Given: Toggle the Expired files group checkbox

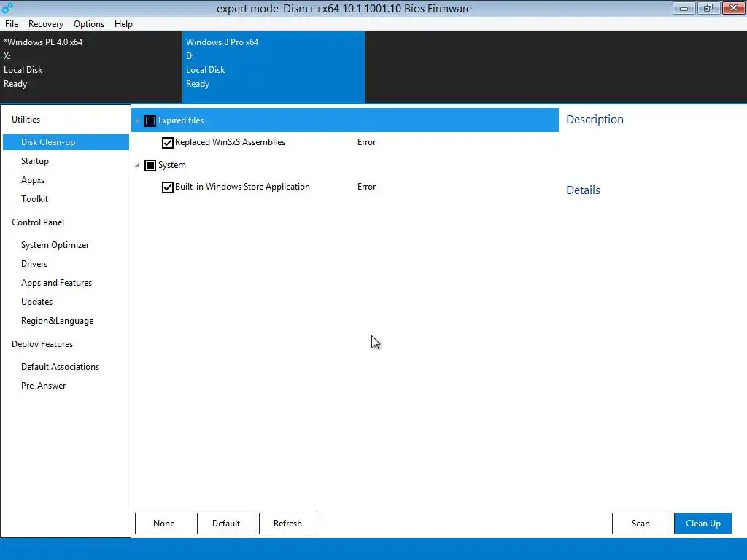Looking at the screenshot, I should point(150,121).
